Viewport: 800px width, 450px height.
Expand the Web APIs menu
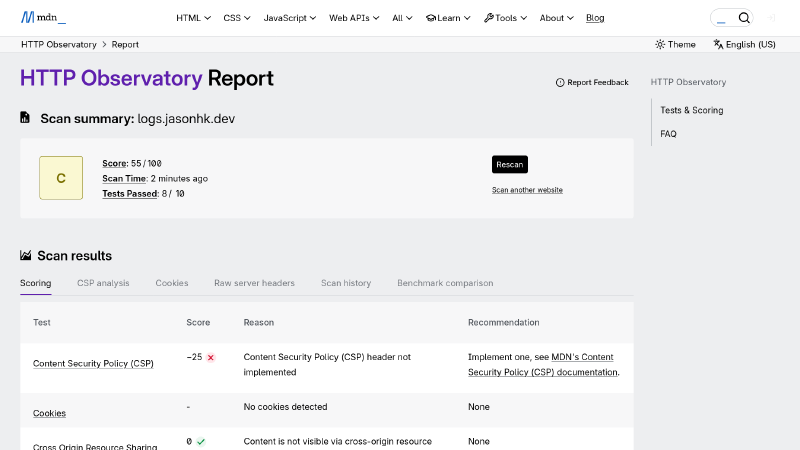pyautogui.click(x=355, y=18)
